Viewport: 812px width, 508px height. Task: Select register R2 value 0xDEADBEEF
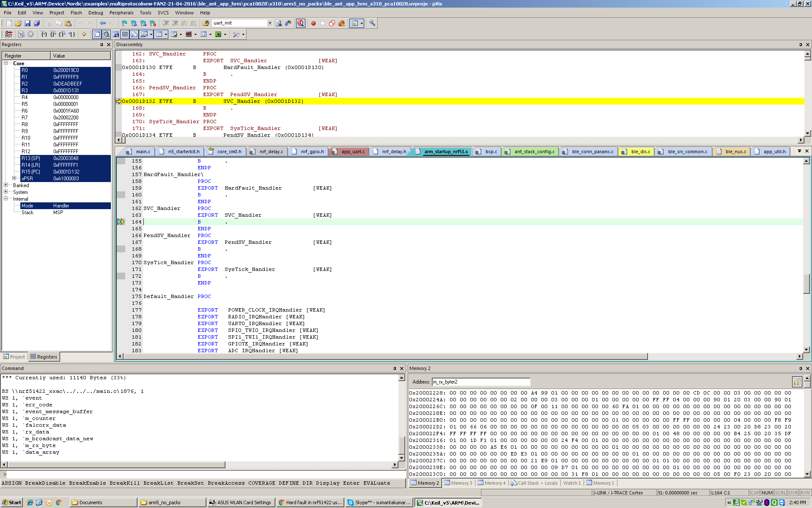click(68, 84)
